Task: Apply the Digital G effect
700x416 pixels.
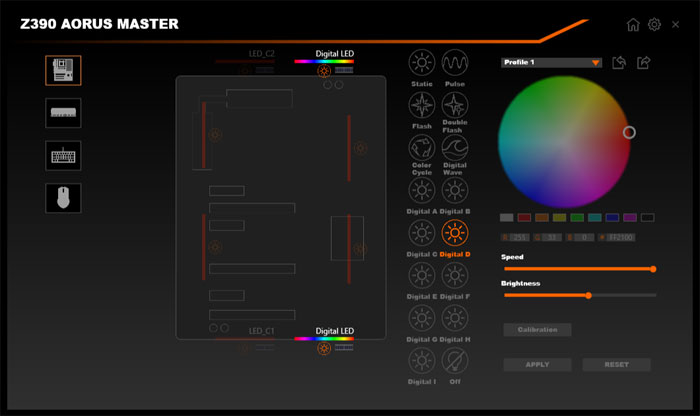Action: click(421, 318)
